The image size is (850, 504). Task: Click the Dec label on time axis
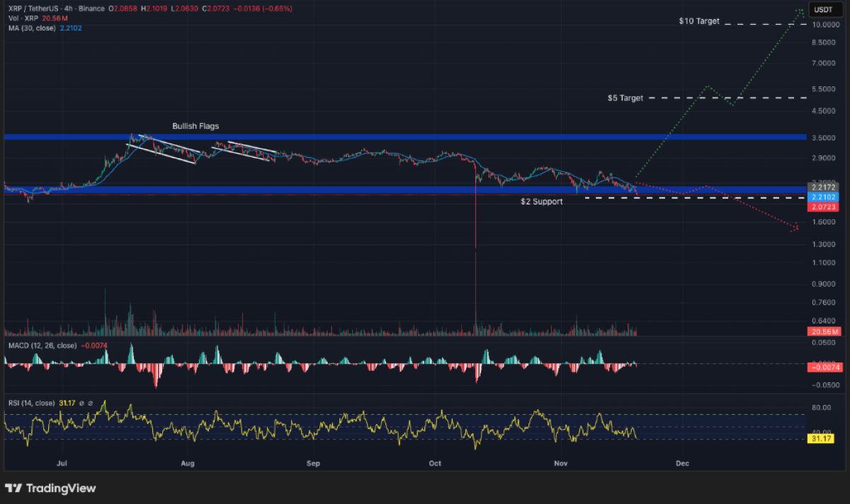point(682,464)
